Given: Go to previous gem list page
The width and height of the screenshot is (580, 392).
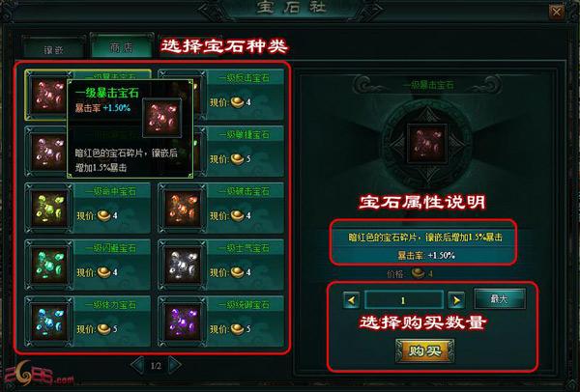Looking at the screenshot, I should tap(137, 365).
